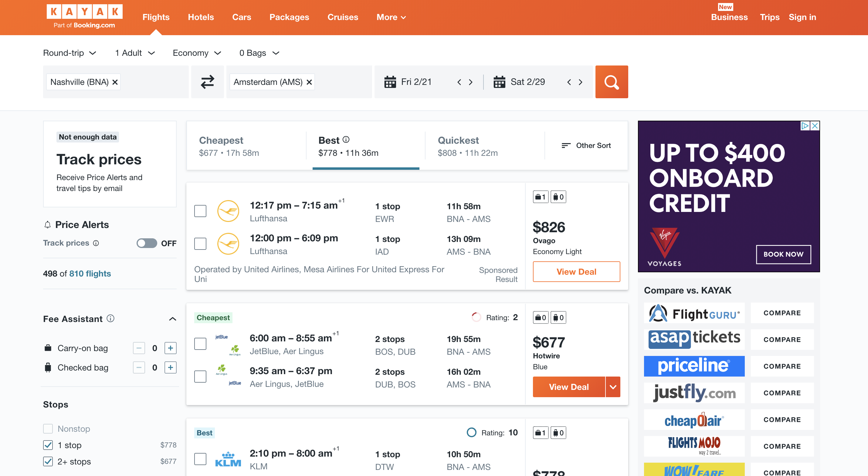
Task: Open Round-trip type dropdown
Action: pos(70,53)
